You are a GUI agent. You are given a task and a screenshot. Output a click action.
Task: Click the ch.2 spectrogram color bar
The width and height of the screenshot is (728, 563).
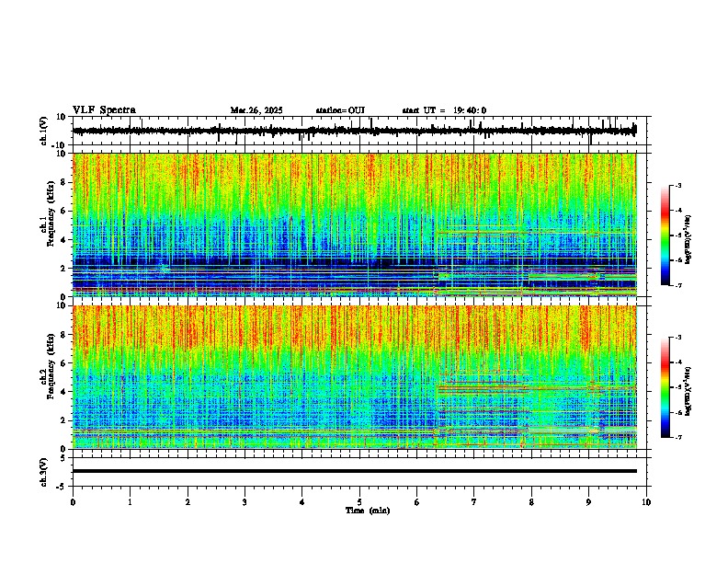pyautogui.click(x=665, y=387)
